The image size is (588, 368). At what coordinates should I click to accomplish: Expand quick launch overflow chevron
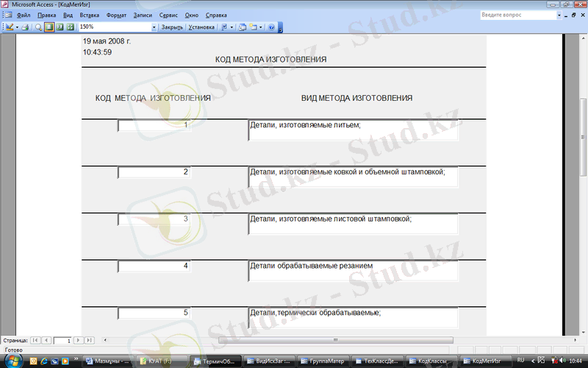[x=76, y=359]
